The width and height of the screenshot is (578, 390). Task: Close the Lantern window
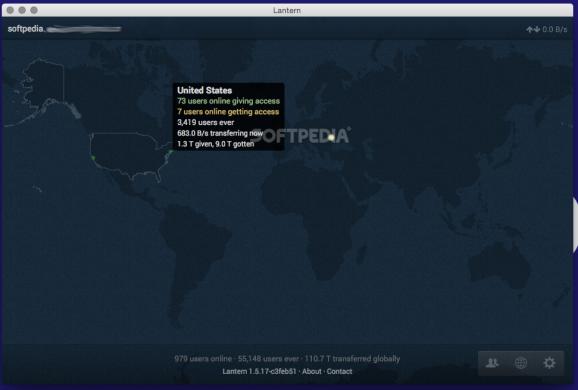(x=10, y=10)
